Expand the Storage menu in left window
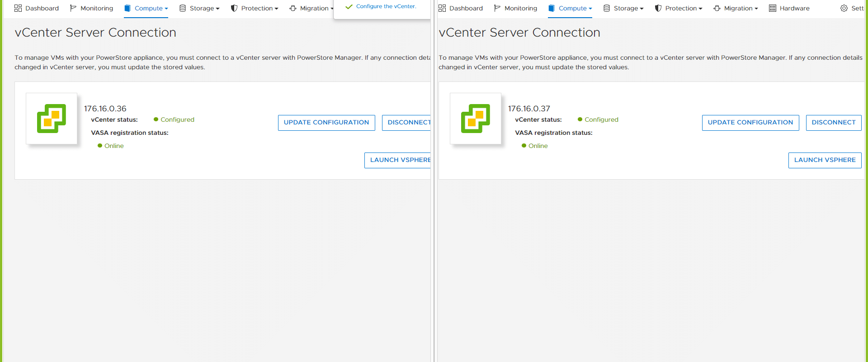 point(199,8)
